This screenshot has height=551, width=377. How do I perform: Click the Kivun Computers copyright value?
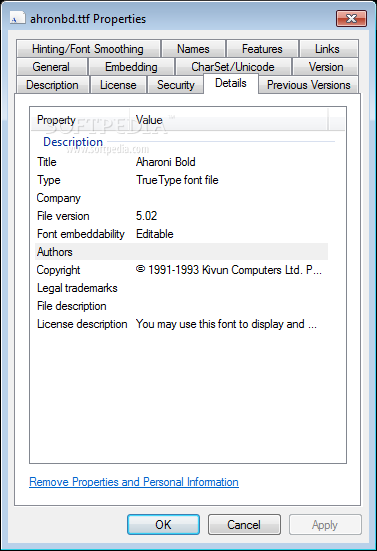click(228, 270)
